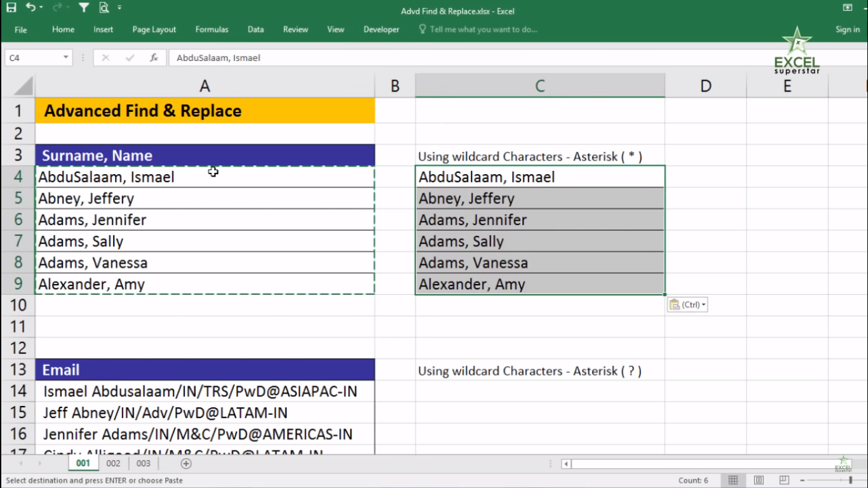This screenshot has height=488, width=868.
Task: Switch to sheet tab 001
Action: (83, 463)
